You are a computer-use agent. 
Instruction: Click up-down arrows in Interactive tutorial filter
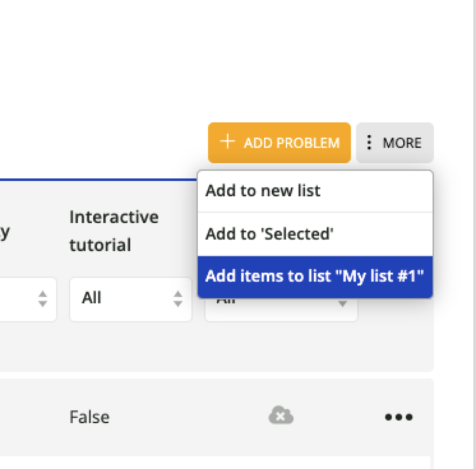(178, 299)
